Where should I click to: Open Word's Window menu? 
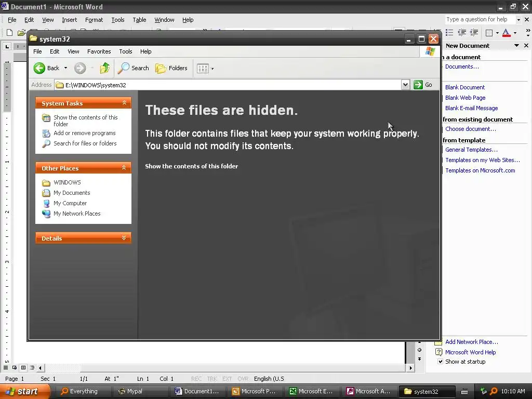click(164, 20)
